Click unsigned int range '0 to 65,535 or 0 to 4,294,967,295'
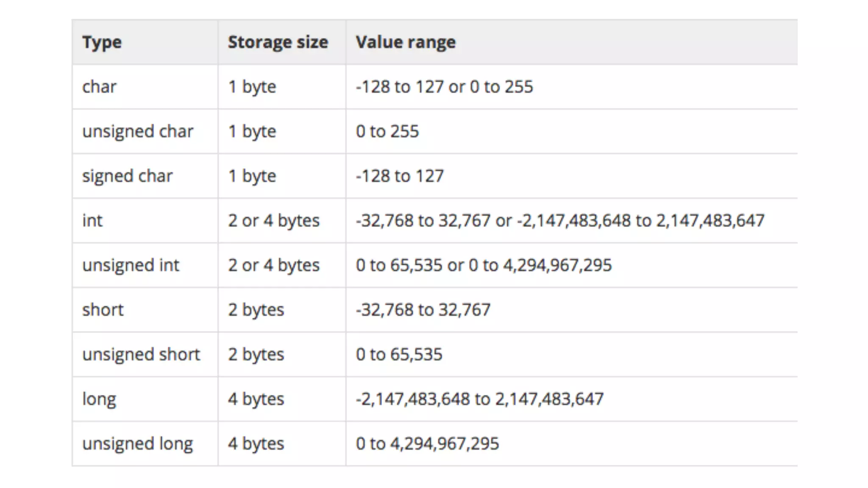This screenshot has width=868, height=488. click(x=484, y=265)
